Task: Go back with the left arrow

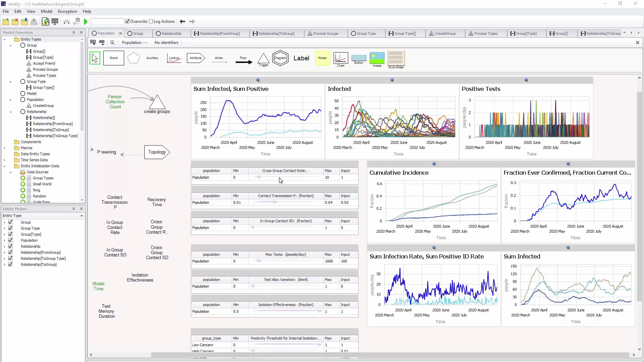Action: 182,21
